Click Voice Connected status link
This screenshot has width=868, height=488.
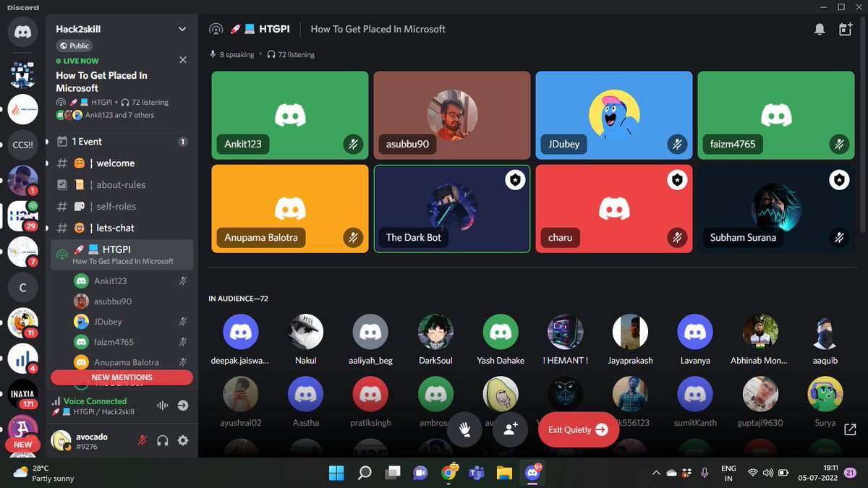95,401
